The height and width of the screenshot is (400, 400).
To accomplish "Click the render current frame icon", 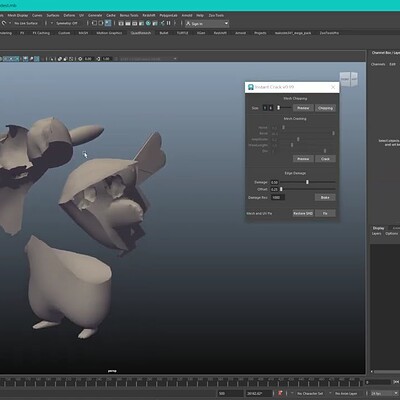I will (128, 23).
